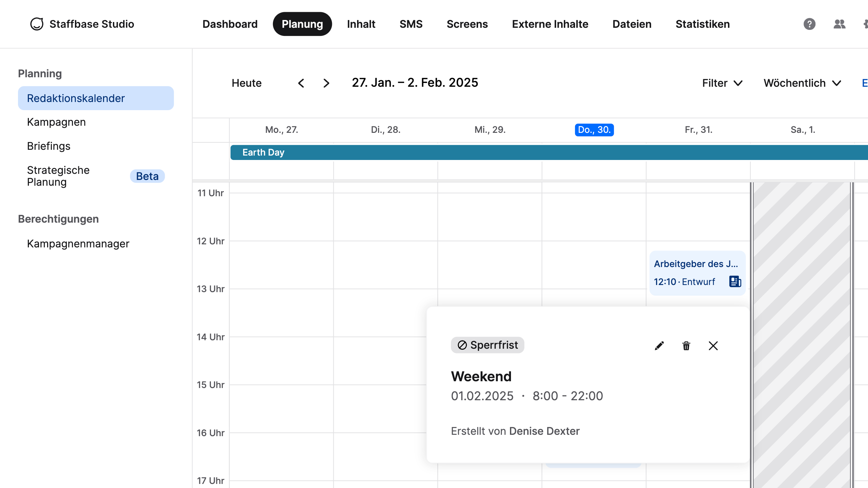The height and width of the screenshot is (488, 868).
Task: Click the Sperrfrist tag in popup
Action: [488, 345]
